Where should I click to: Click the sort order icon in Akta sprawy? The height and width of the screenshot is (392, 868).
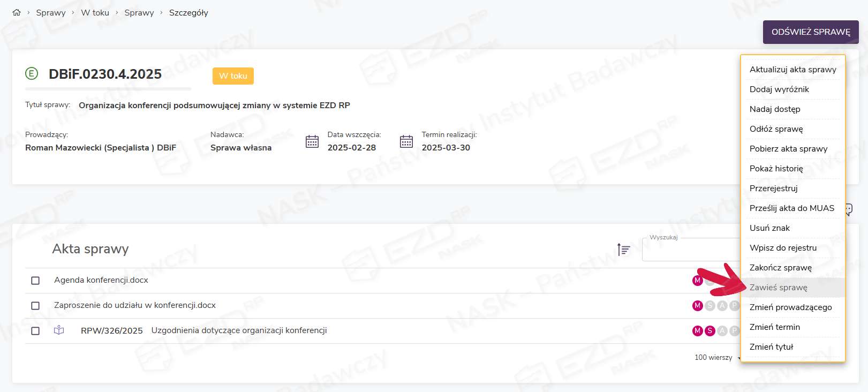pos(623,249)
